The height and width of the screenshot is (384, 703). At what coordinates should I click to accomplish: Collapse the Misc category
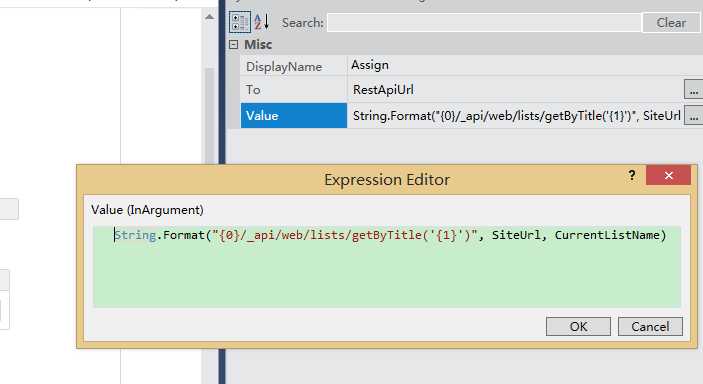(234, 44)
